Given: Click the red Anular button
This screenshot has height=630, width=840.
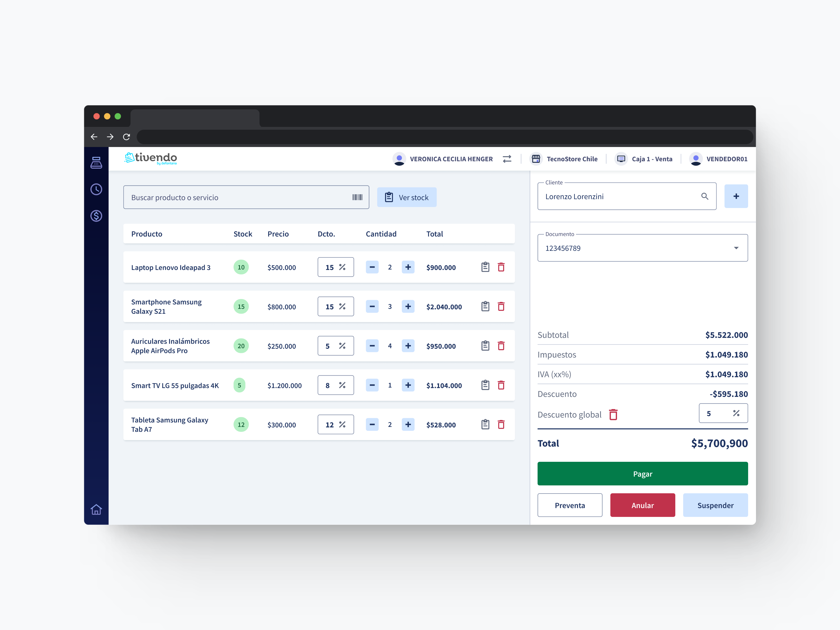Looking at the screenshot, I should click(642, 505).
